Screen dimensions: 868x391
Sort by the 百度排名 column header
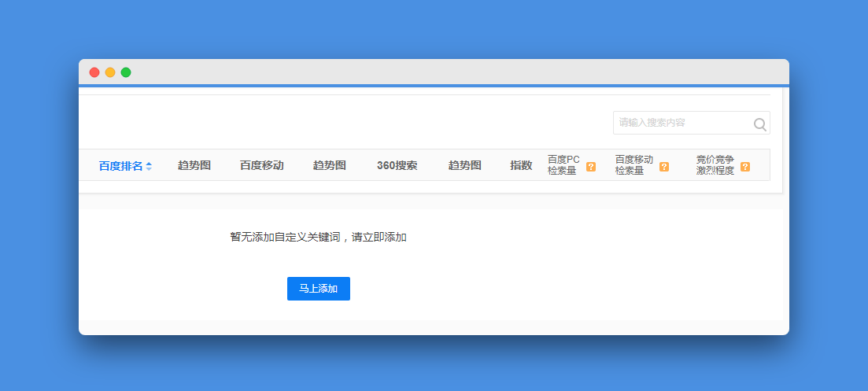point(120,166)
